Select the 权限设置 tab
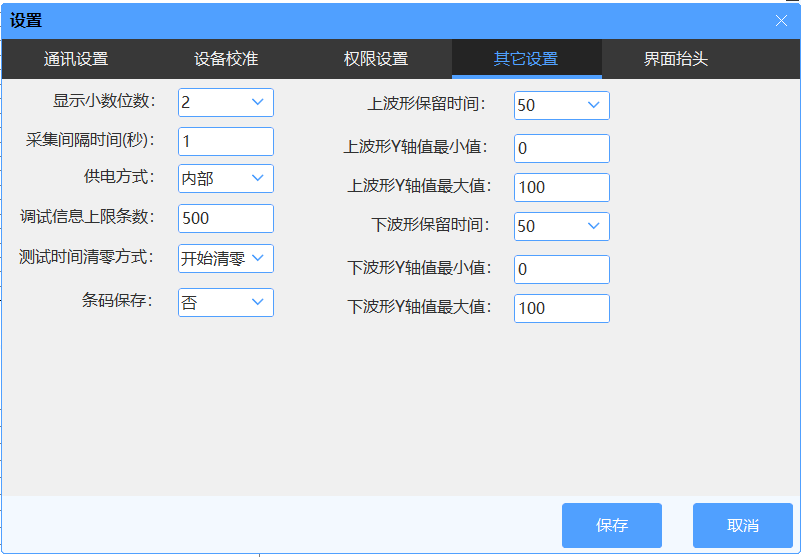The width and height of the screenshot is (801, 557). click(376, 59)
